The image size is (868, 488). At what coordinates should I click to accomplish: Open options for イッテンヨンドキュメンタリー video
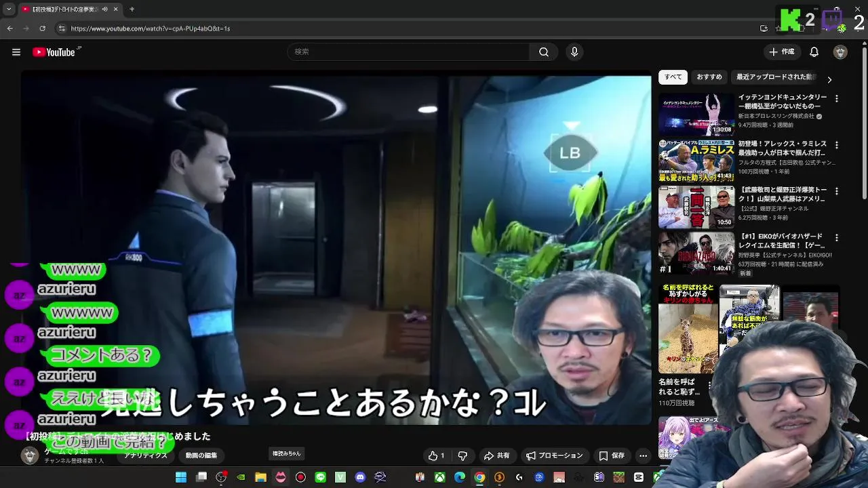(836, 99)
